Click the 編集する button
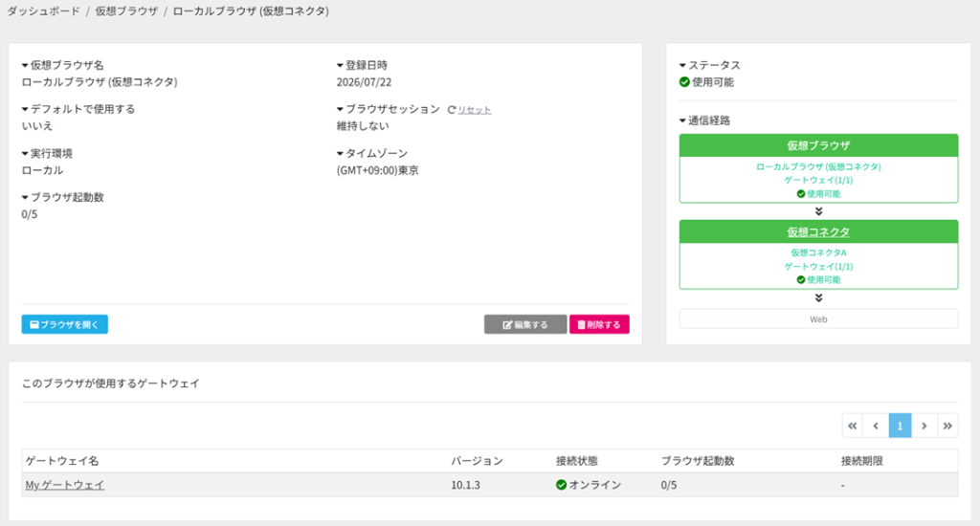This screenshot has width=980, height=526. coord(525,324)
